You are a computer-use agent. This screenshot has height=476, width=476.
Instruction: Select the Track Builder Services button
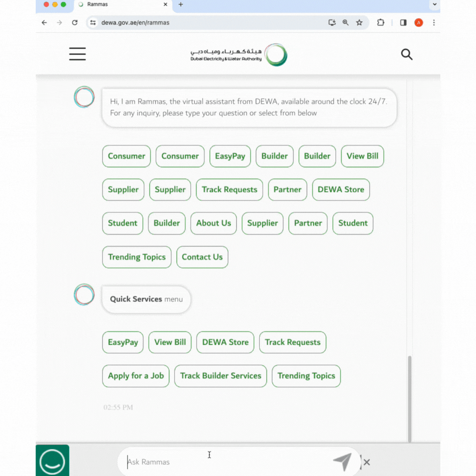click(221, 376)
